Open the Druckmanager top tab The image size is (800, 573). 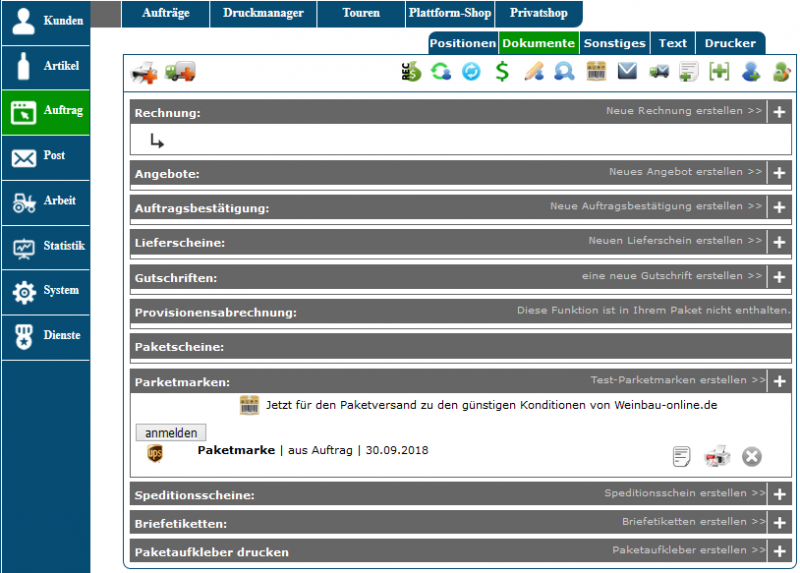point(263,14)
